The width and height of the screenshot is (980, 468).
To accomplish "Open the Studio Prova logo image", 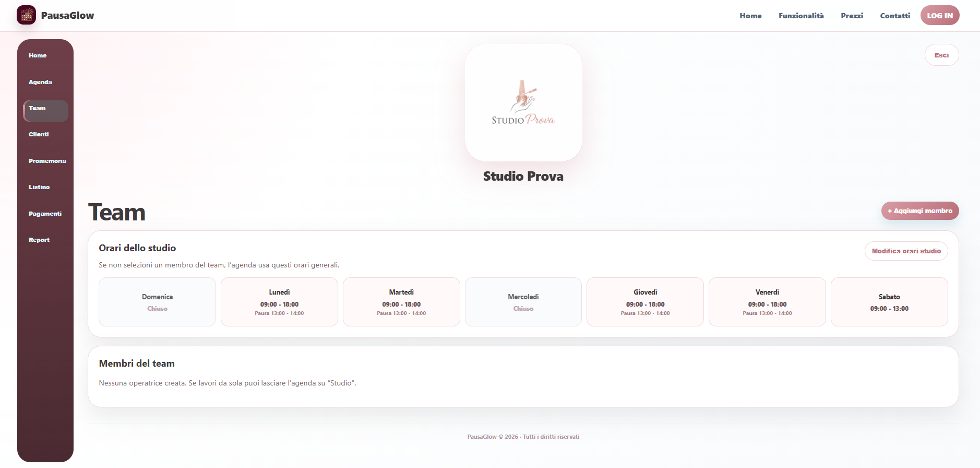I will (x=523, y=102).
